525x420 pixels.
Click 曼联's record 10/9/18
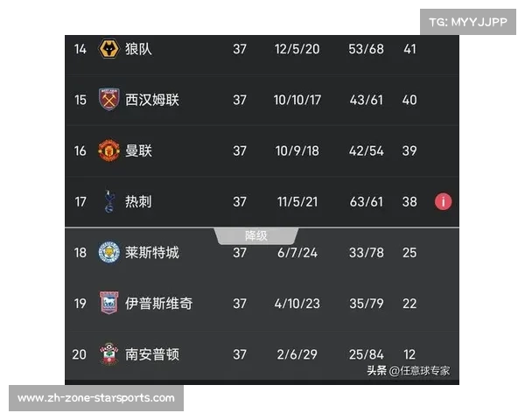297,150
